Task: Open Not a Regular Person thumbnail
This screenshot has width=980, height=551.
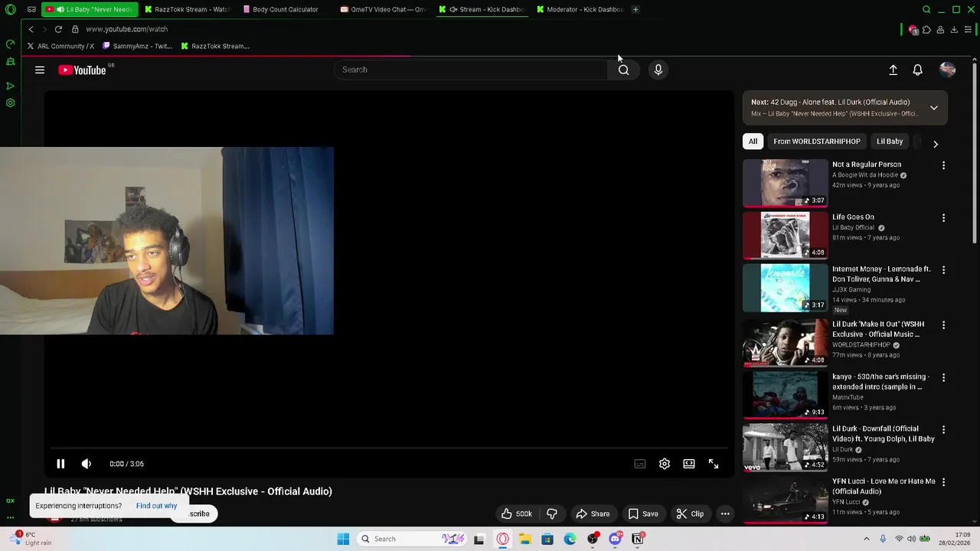Action: click(x=786, y=183)
